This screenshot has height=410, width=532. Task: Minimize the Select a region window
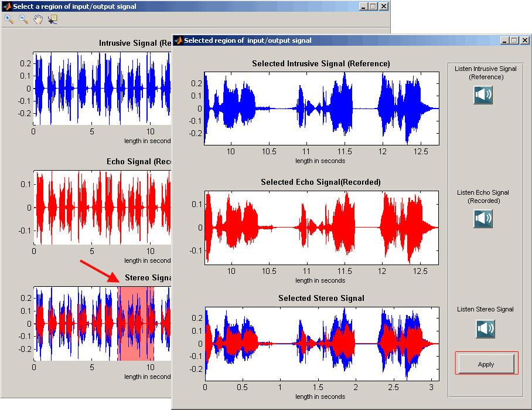(x=363, y=6)
